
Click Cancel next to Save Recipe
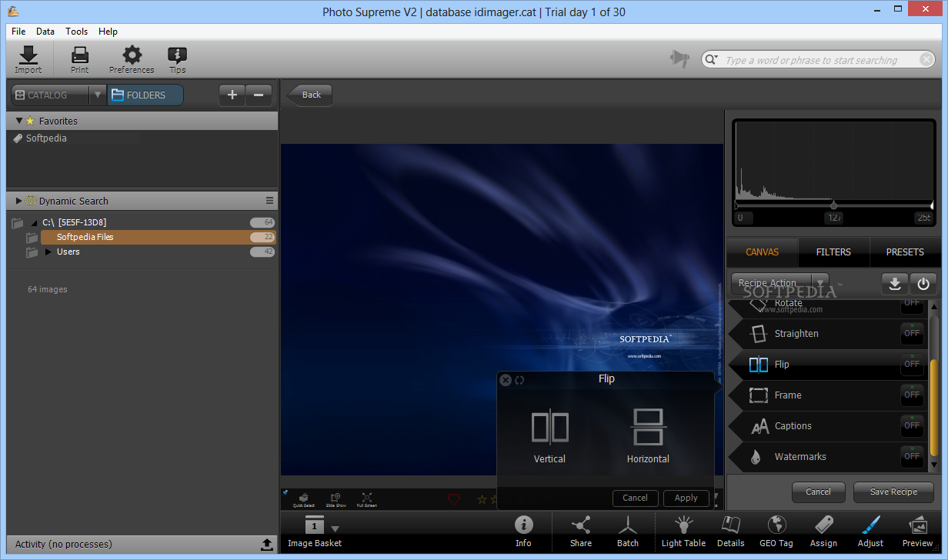coord(818,492)
